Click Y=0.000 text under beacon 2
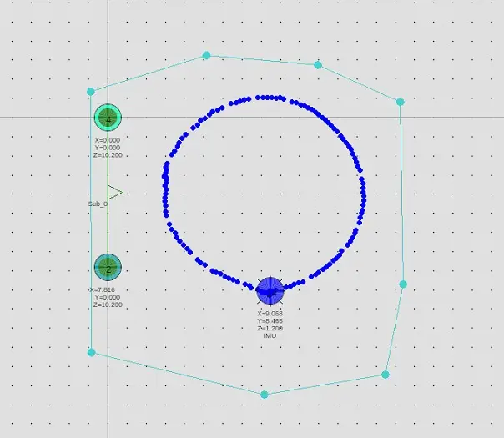The height and width of the screenshot is (438, 504). 108,297
